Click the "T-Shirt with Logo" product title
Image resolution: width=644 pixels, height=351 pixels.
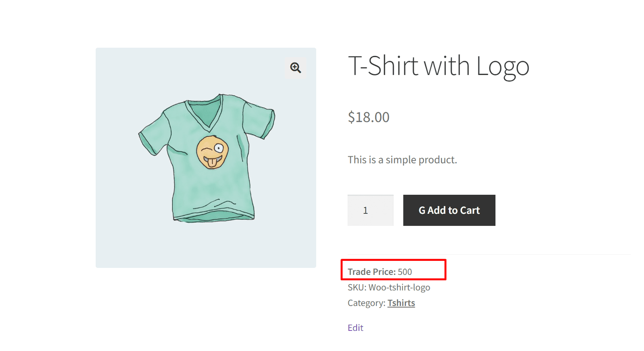click(438, 66)
